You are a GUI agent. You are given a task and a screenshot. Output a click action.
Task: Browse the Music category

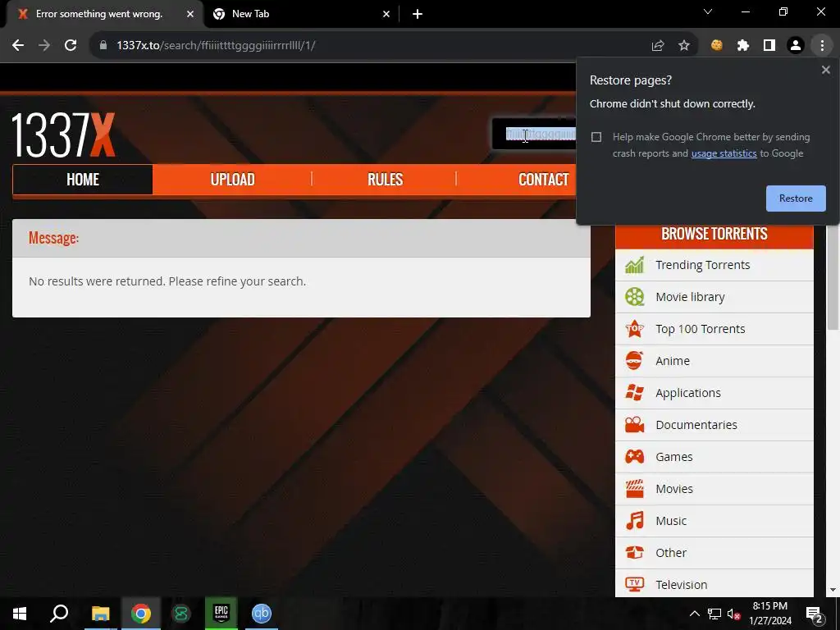671,521
